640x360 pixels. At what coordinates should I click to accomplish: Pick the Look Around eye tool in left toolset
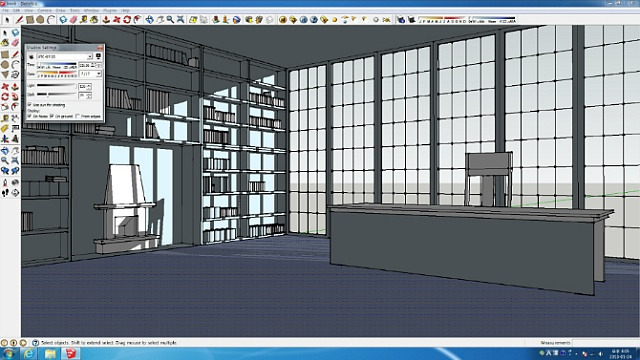click(15, 182)
